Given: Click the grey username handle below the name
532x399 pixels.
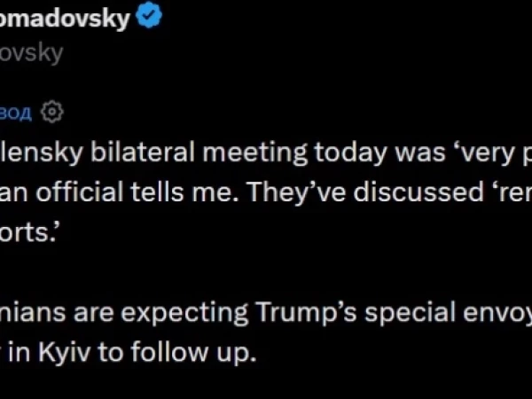Looking at the screenshot, I should click(x=32, y=53).
